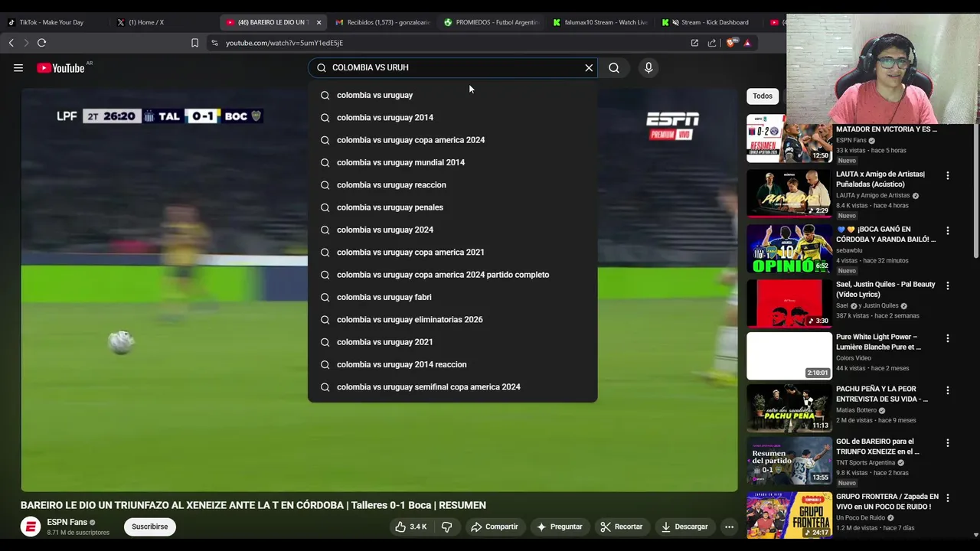980x551 pixels.
Task: Close the active YouTube browser tab
Action: [318, 22]
